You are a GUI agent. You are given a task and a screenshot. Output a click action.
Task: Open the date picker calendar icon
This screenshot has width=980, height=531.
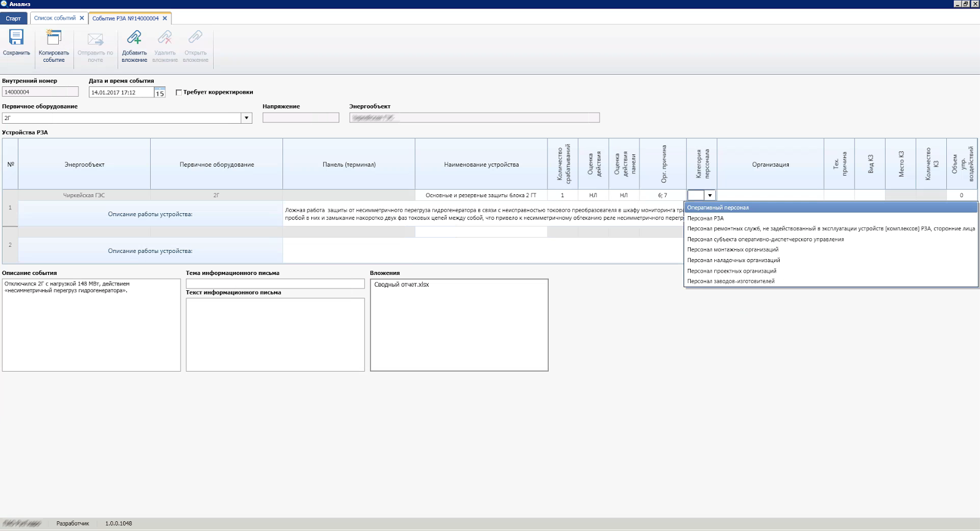160,92
